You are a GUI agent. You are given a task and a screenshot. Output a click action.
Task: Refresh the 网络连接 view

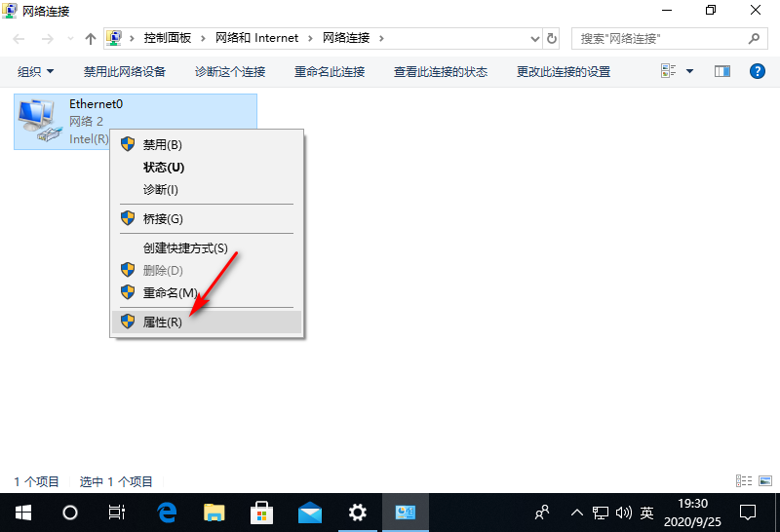click(x=552, y=39)
